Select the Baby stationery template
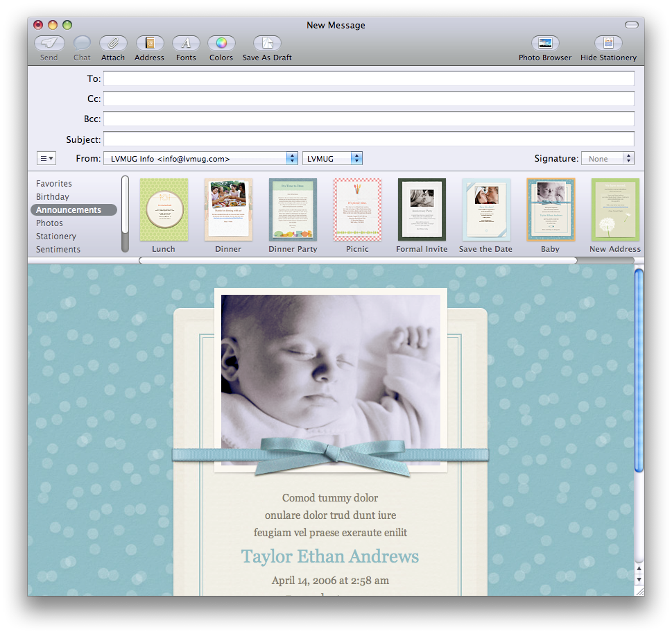The width and height of the screenshot is (672, 634). tap(550, 209)
